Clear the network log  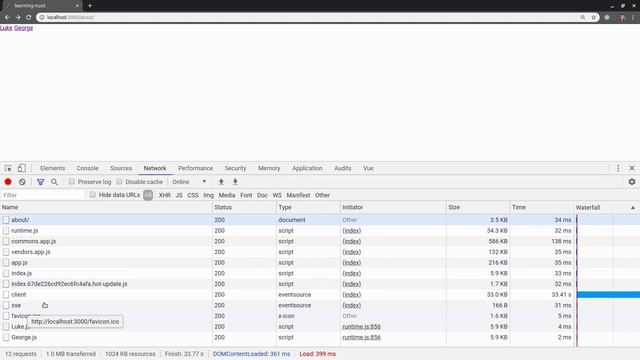click(22, 182)
